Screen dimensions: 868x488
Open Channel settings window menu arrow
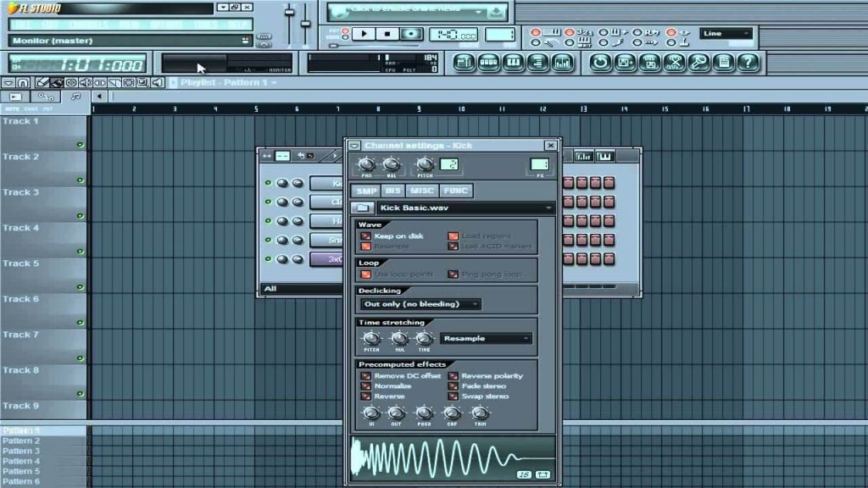pos(354,146)
